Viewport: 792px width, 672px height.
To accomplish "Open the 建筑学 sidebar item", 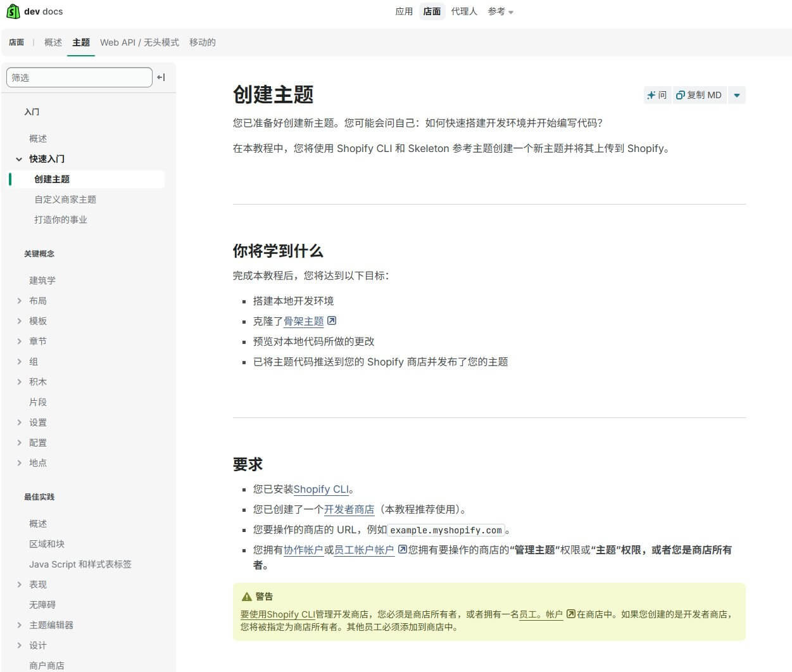I will click(42, 281).
